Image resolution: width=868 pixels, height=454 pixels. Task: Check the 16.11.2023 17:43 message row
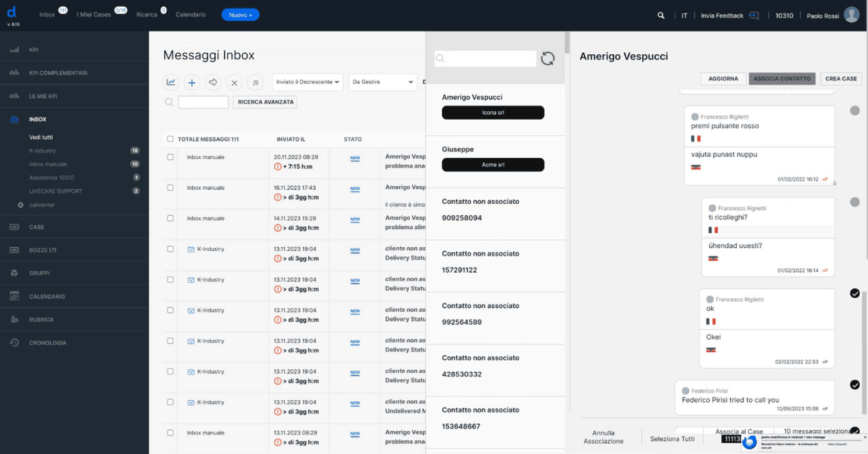tap(171, 188)
